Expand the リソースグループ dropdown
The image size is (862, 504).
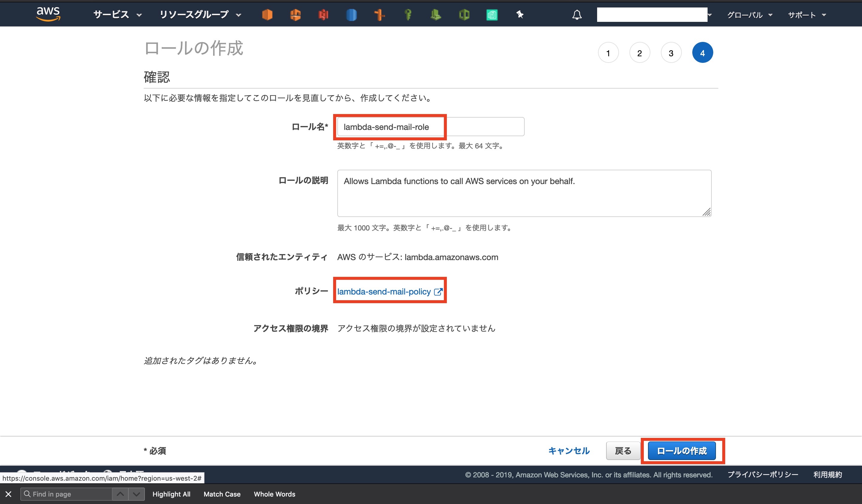click(x=200, y=15)
